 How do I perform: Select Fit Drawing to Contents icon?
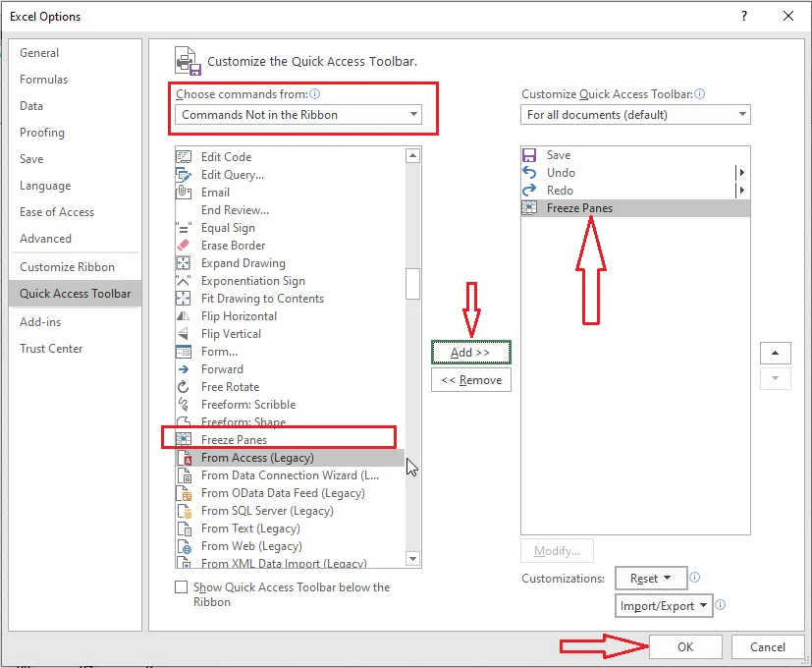click(184, 299)
